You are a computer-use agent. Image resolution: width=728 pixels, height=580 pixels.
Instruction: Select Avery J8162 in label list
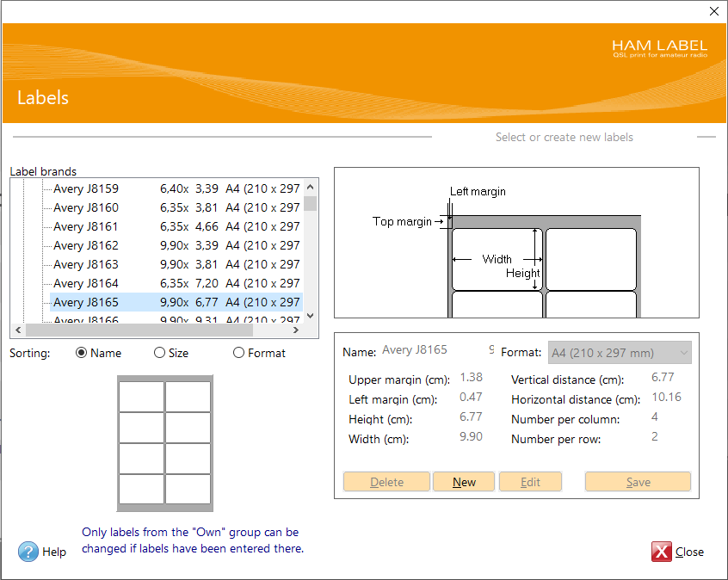176,245
